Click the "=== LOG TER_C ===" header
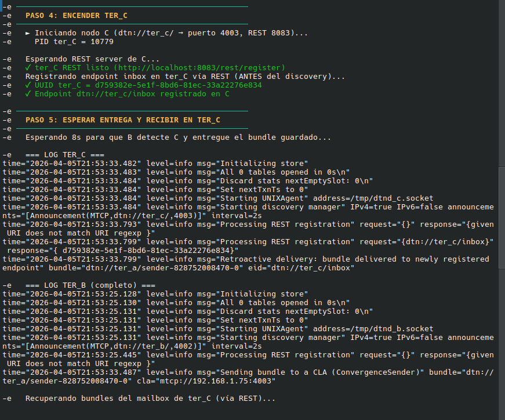Screen dimensions: 505x420 click(65, 155)
